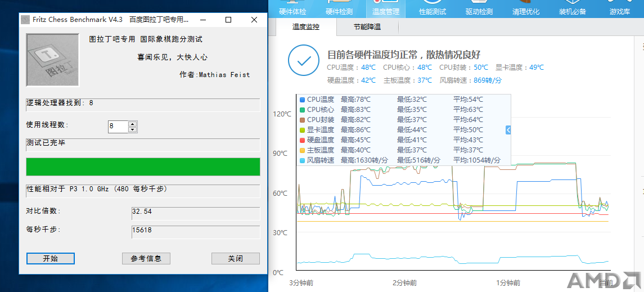Click the 关闭 button in Fritz window
Screen dimensions: 644x292
[x=236, y=258]
